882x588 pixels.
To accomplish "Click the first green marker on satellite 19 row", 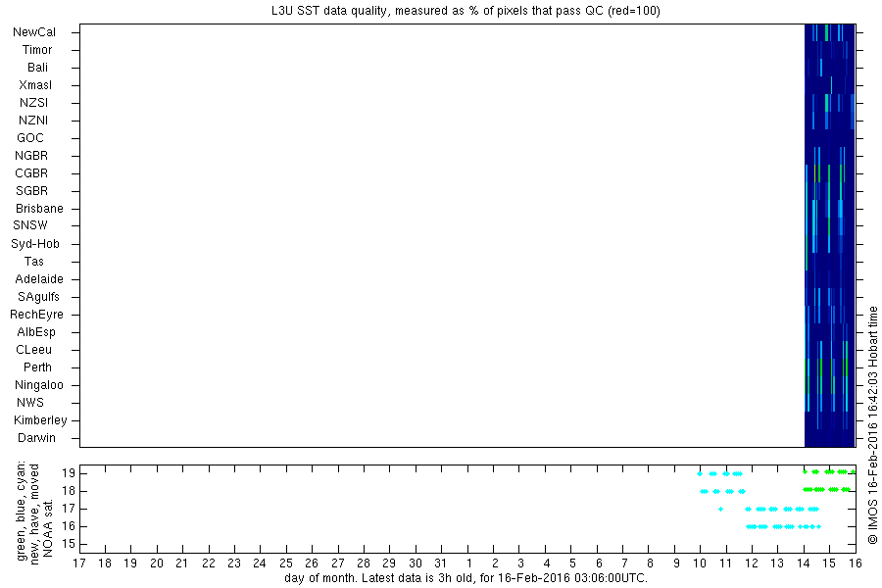I will [805, 472].
